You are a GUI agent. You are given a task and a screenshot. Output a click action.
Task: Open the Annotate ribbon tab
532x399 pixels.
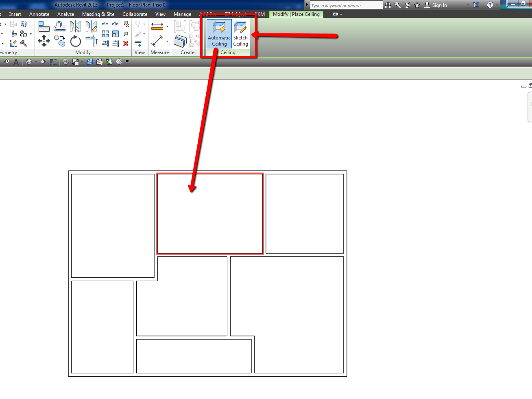point(39,14)
